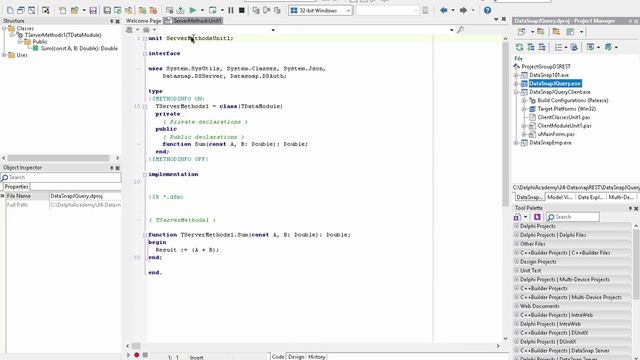
Task: Select ClientClassesUnit1.pas file
Action: (564, 118)
